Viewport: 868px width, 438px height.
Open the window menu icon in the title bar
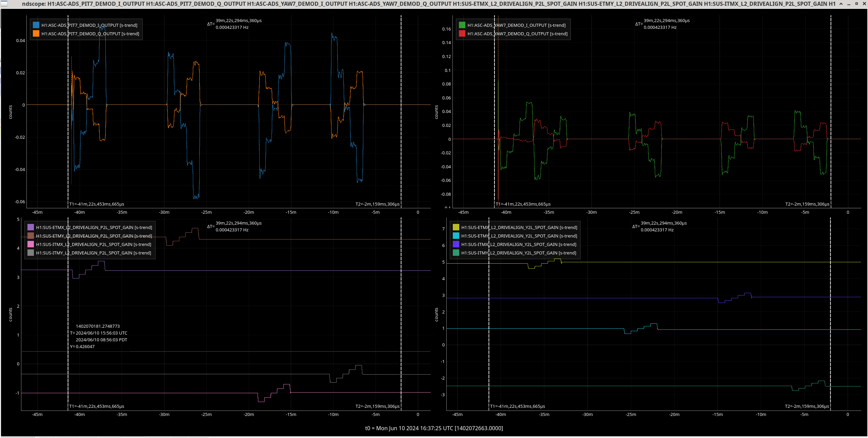(4, 4)
